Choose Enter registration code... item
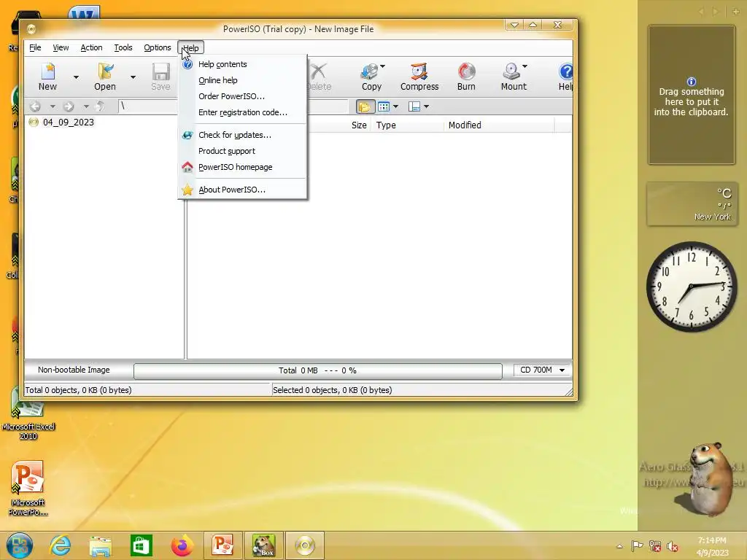Image resolution: width=747 pixels, height=560 pixels. pyautogui.click(x=242, y=112)
